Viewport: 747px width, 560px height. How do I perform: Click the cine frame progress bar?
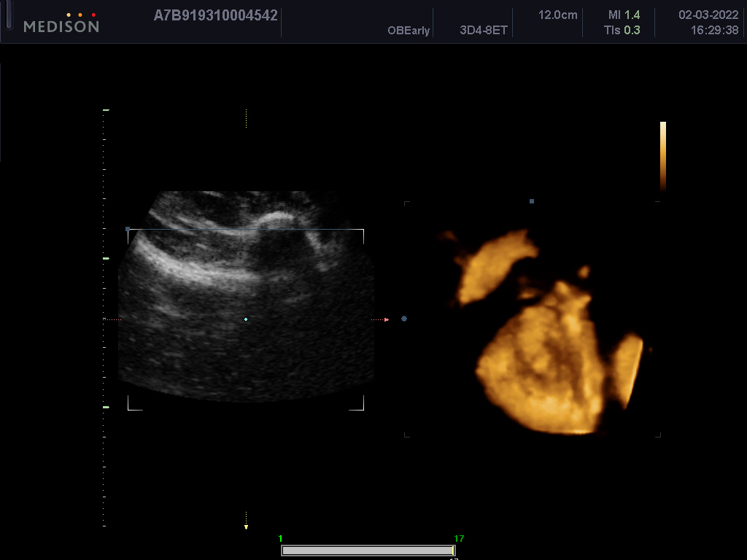[367, 551]
